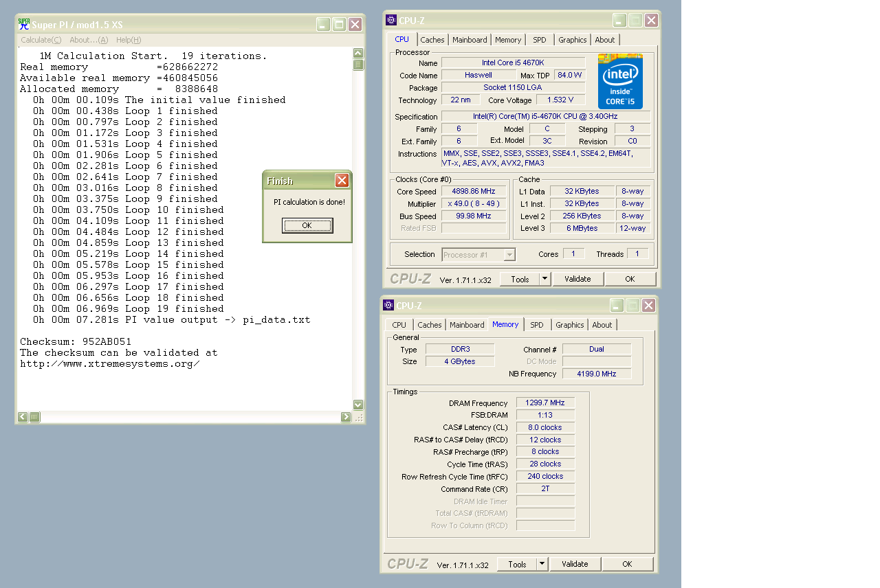Confirm the PI calculation done message with OK
The image size is (880, 588).
click(307, 225)
